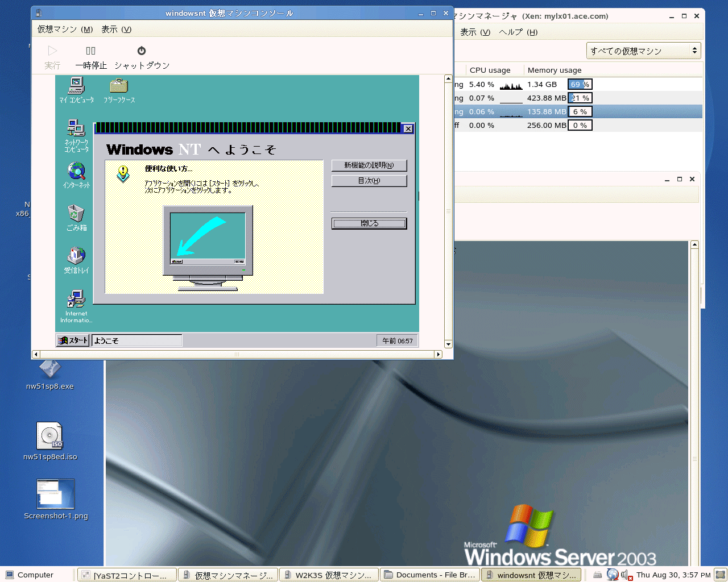Image resolution: width=728 pixels, height=582 pixels.
Task: Click the Run (実行) play icon
Action: [52, 51]
